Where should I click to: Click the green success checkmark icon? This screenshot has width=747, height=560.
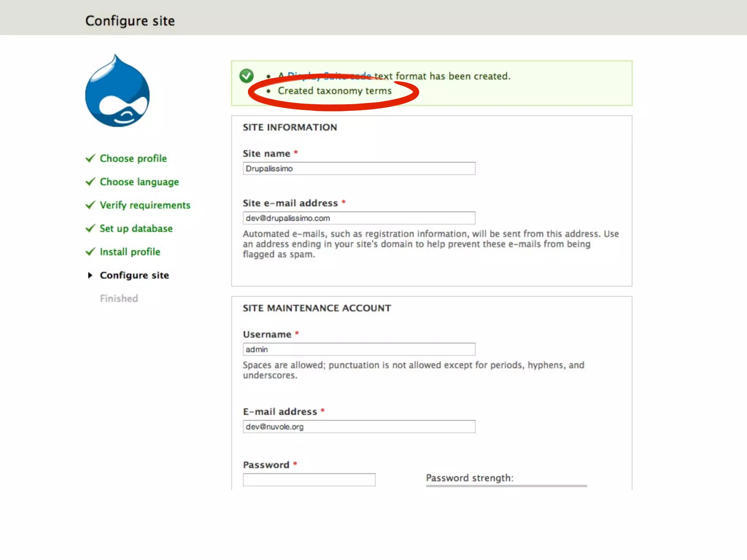coord(247,76)
